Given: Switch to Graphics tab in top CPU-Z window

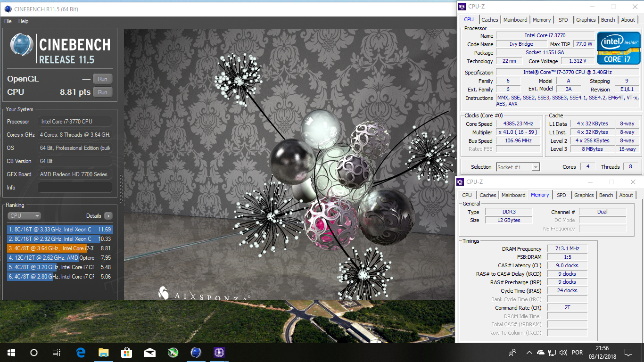Looking at the screenshot, I should click(586, 20).
